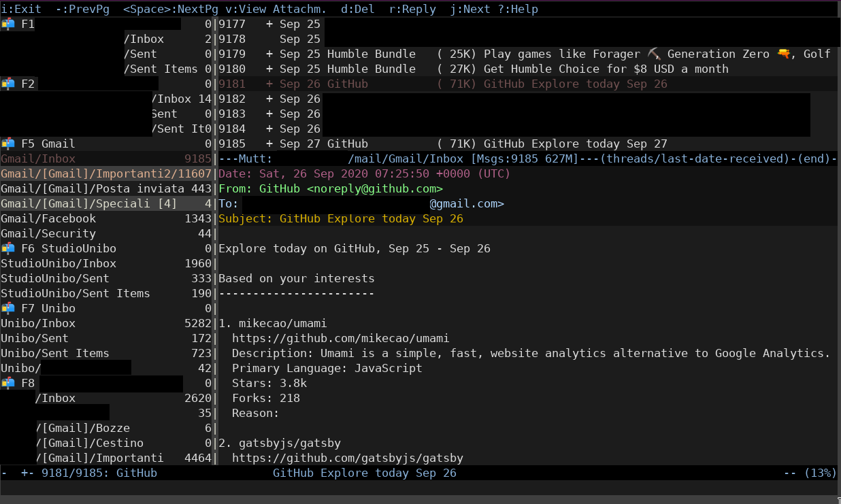The image size is (841, 504).
Task: Open message 9179 from Humble Bundle
Action: pyautogui.click(x=528, y=54)
